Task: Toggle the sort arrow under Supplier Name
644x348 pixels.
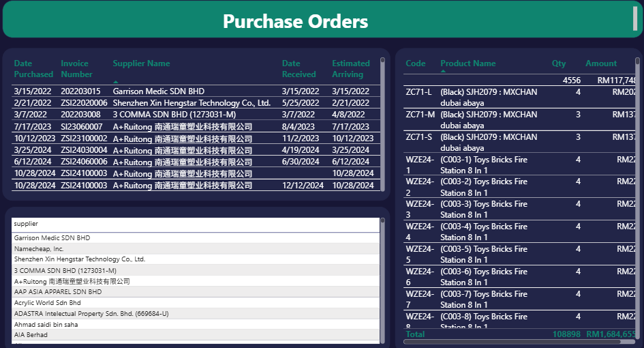Action: [x=116, y=82]
